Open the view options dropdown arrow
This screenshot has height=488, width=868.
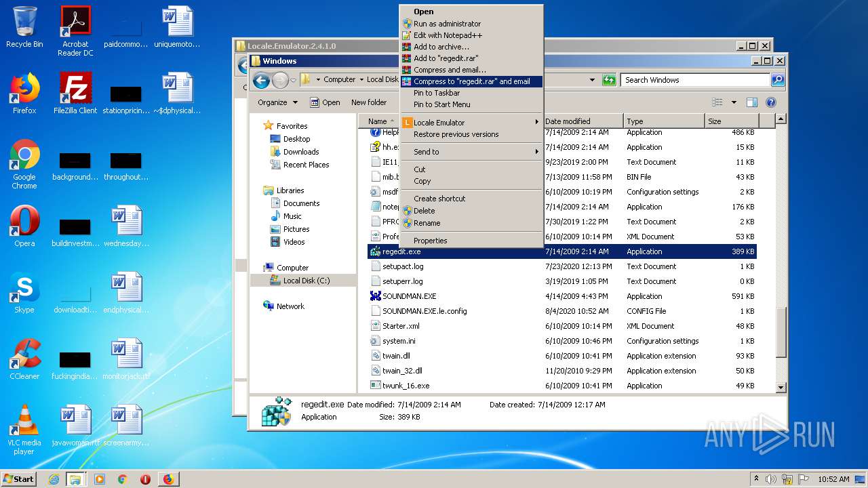click(734, 102)
